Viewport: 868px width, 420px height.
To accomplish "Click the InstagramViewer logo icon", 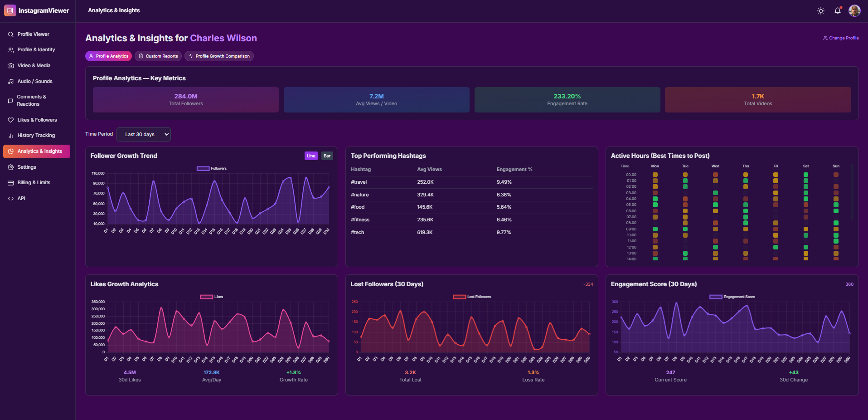I will coord(10,10).
